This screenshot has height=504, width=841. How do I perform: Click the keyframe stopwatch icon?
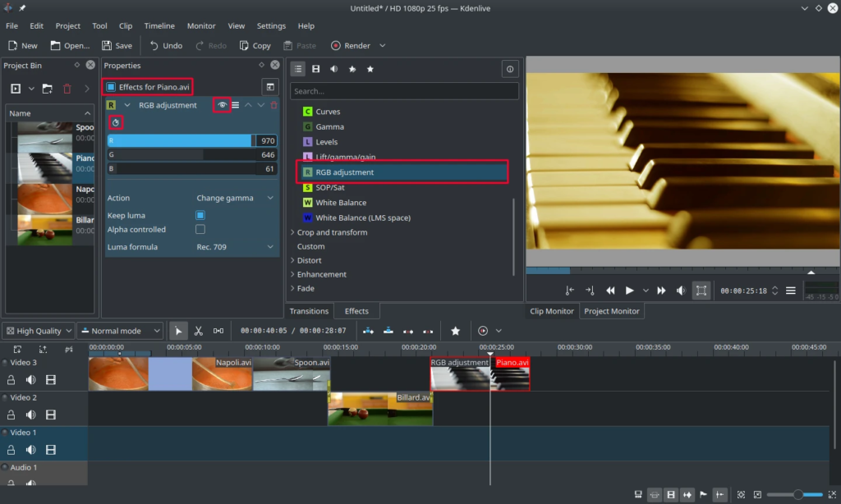[116, 122]
